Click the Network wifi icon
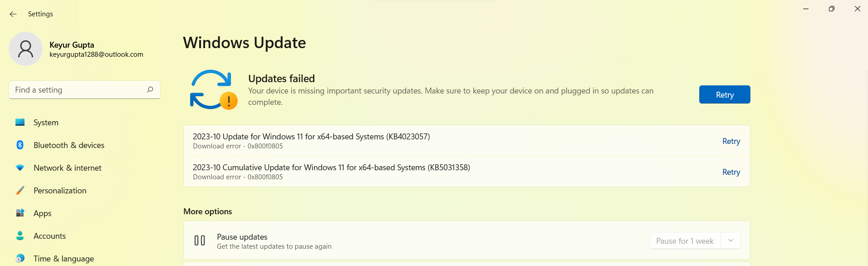The height and width of the screenshot is (266, 868). coord(20,167)
